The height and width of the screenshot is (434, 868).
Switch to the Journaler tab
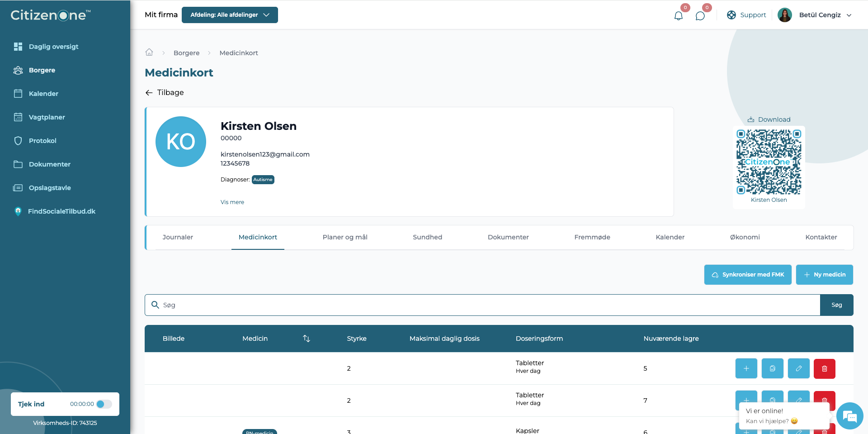tap(178, 237)
